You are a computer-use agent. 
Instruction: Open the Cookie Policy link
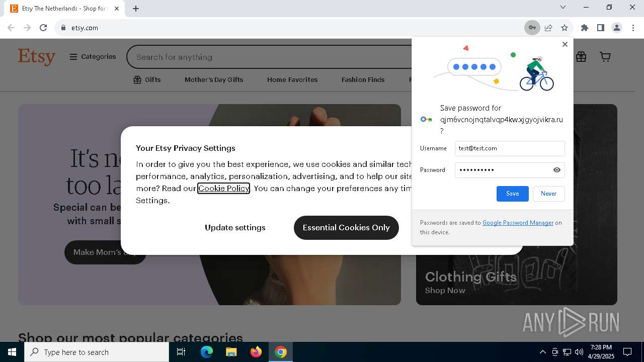tap(223, 189)
